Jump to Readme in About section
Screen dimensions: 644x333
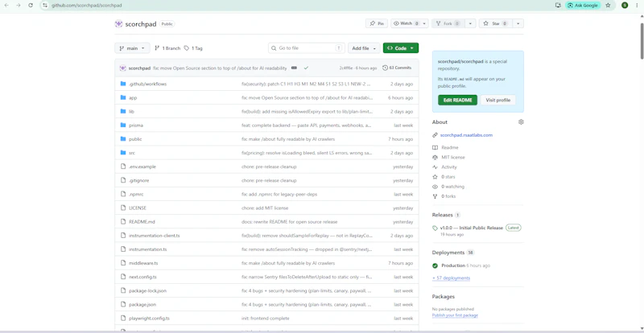(449, 147)
